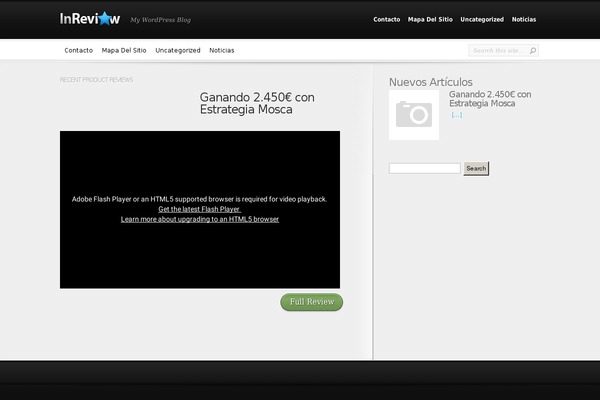Click the 'Recent Product Reviews' heading
The width and height of the screenshot is (600, 400).
(x=96, y=80)
